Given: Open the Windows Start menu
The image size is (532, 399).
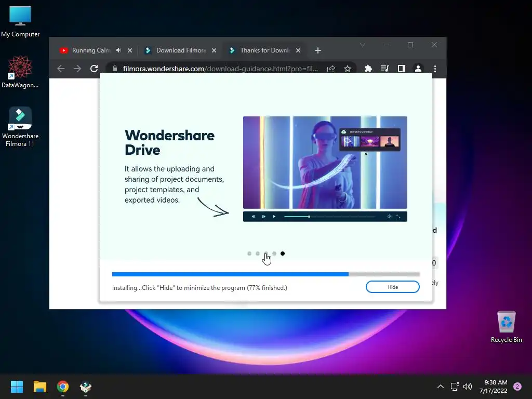Looking at the screenshot, I should pos(17,387).
